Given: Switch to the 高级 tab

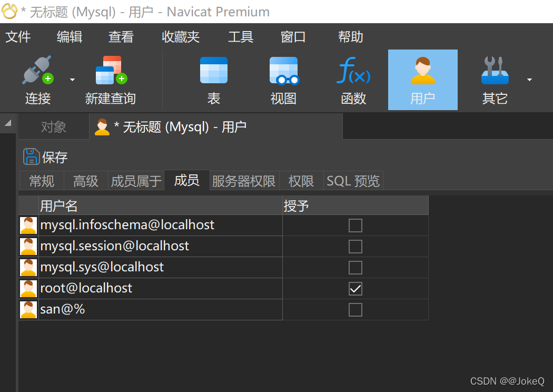Looking at the screenshot, I should click(x=86, y=181).
